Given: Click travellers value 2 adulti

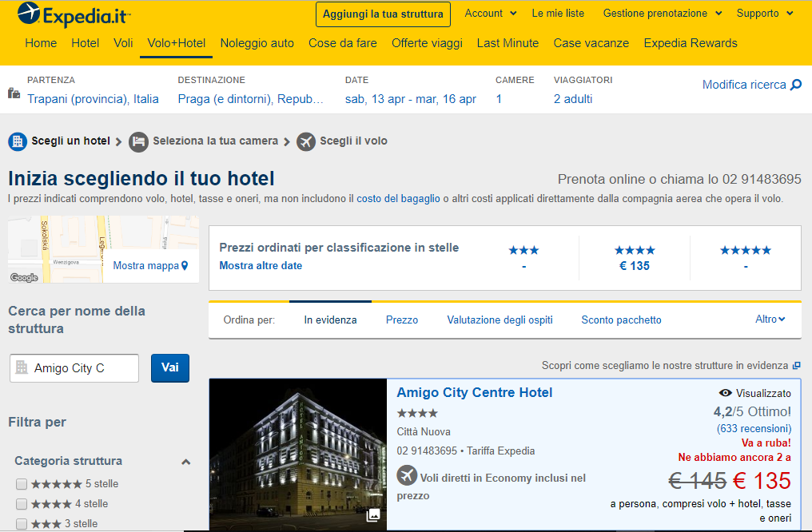Looking at the screenshot, I should tap(573, 99).
